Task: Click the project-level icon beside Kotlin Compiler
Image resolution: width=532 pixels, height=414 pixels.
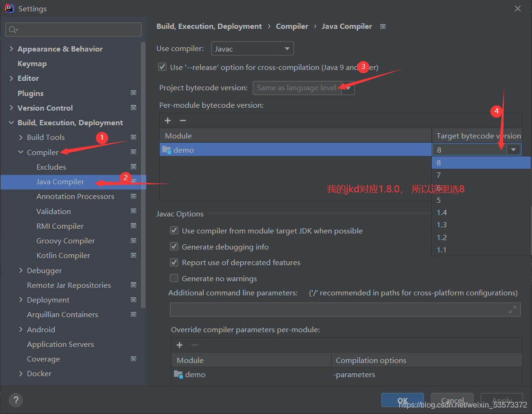Action: click(133, 255)
